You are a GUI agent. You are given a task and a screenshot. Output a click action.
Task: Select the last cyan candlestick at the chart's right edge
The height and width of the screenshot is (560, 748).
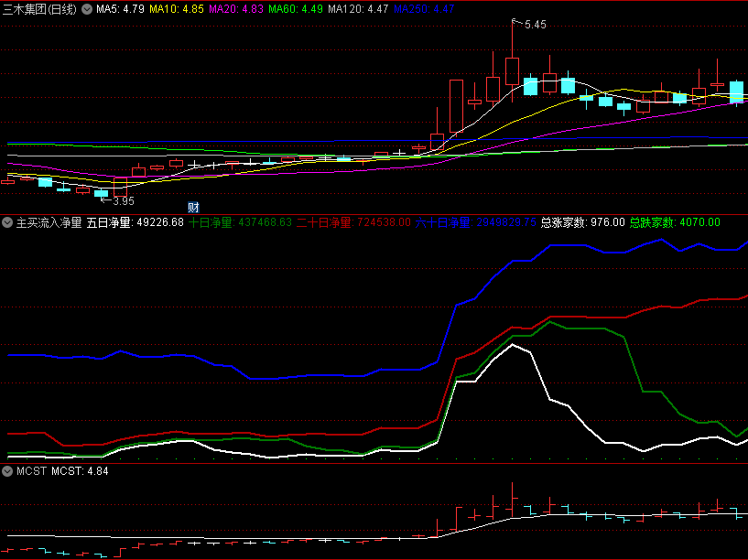736,92
